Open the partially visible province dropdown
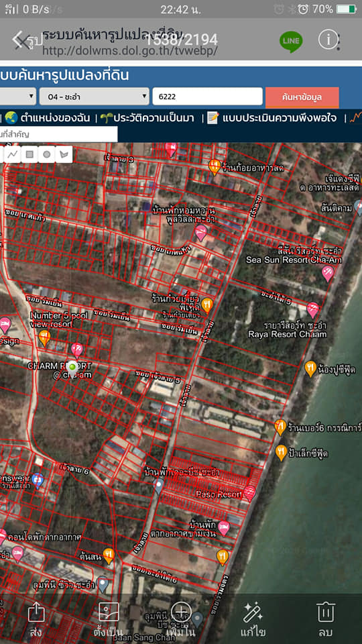 tap(18, 97)
